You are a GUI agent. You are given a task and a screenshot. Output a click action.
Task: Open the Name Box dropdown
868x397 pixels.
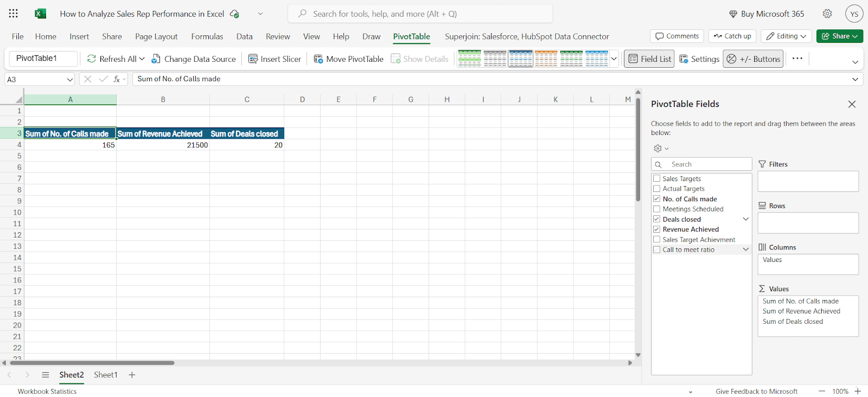[x=69, y=79]
